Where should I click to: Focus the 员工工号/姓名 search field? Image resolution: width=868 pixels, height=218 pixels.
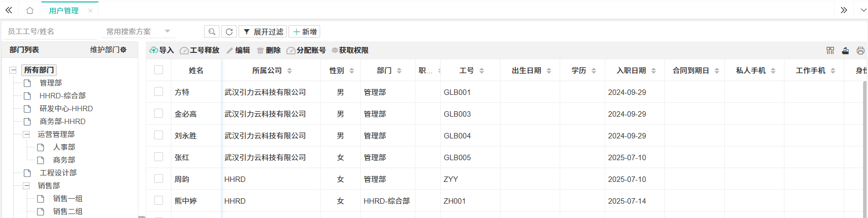point(49,32)
